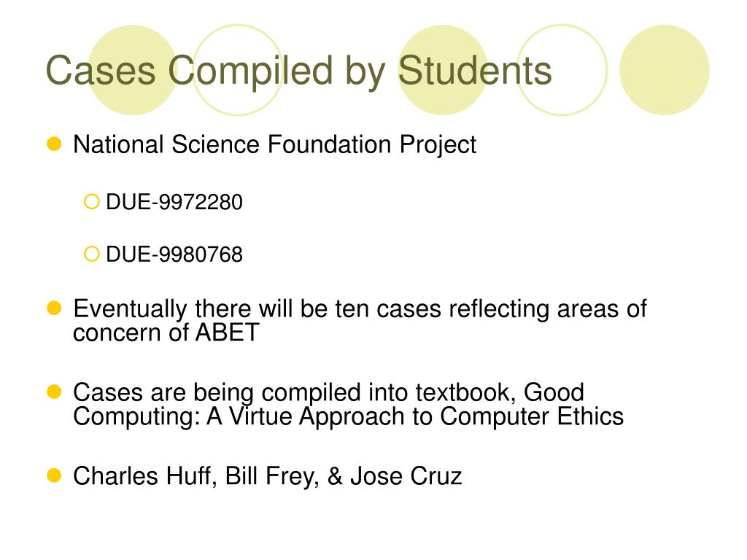Click the text DUE-9972280
Screen dimensions: 747x560
pos(174,203)
